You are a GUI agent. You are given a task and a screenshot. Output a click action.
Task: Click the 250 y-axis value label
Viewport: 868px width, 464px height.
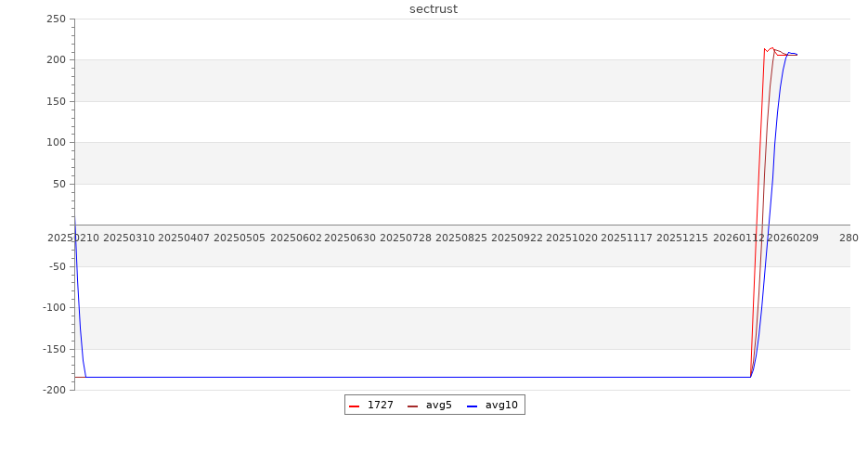(56, 19)
